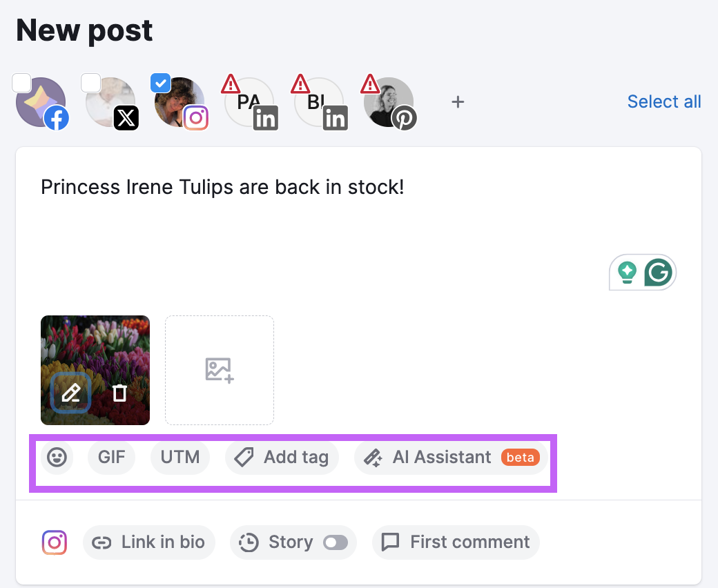This screenshot has height=588, width=718.
Task: Open Link in bio option
Action: (149, 542)
